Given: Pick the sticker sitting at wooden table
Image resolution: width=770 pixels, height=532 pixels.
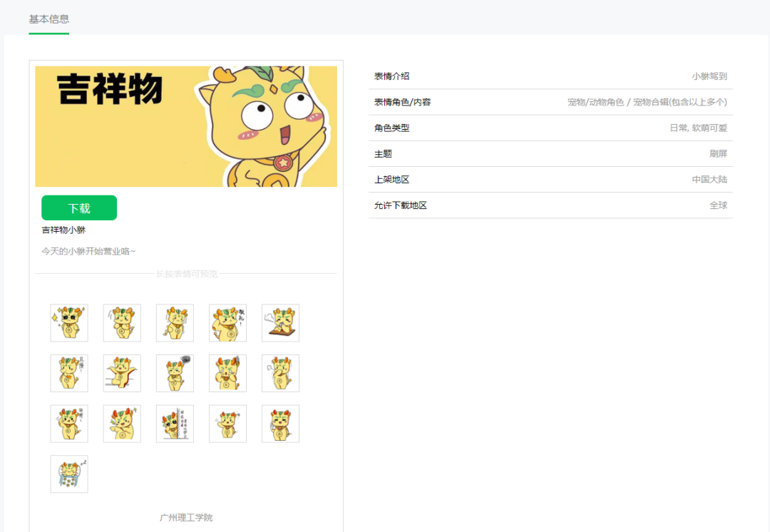Looking at the screenshot, I should pos(280,323).
